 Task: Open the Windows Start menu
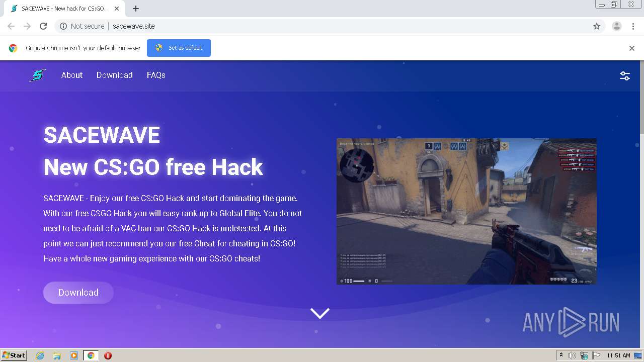pos(14,355)
